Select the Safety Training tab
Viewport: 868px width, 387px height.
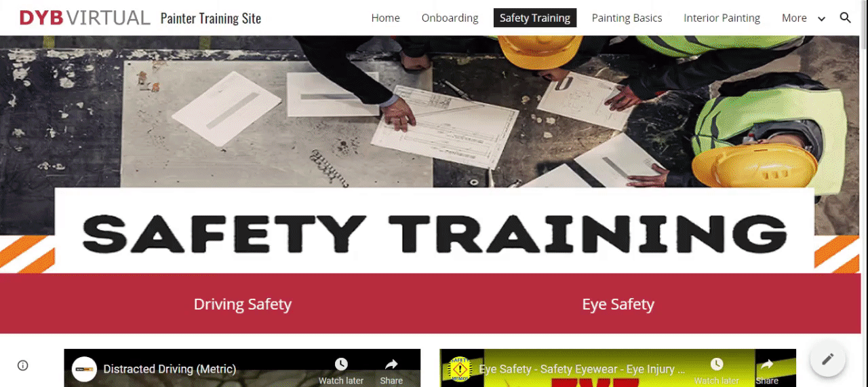tap(535, 18)
